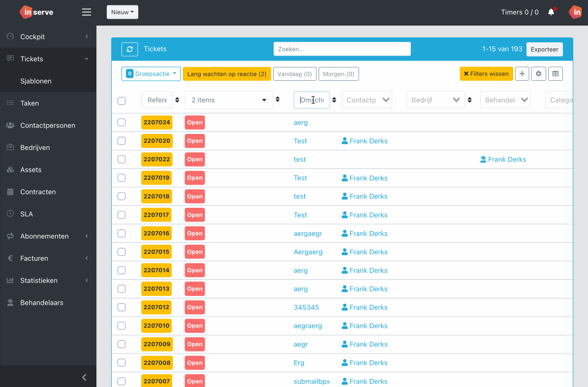Open table settings gear

click(538, 74)
